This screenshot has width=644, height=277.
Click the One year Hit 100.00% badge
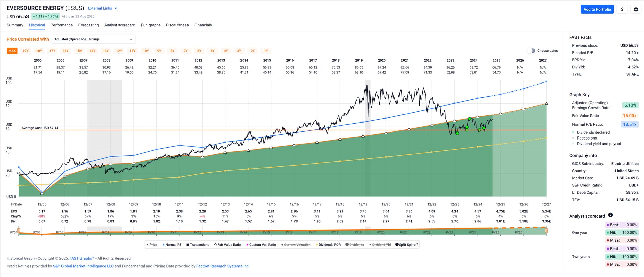click(622, 233)
